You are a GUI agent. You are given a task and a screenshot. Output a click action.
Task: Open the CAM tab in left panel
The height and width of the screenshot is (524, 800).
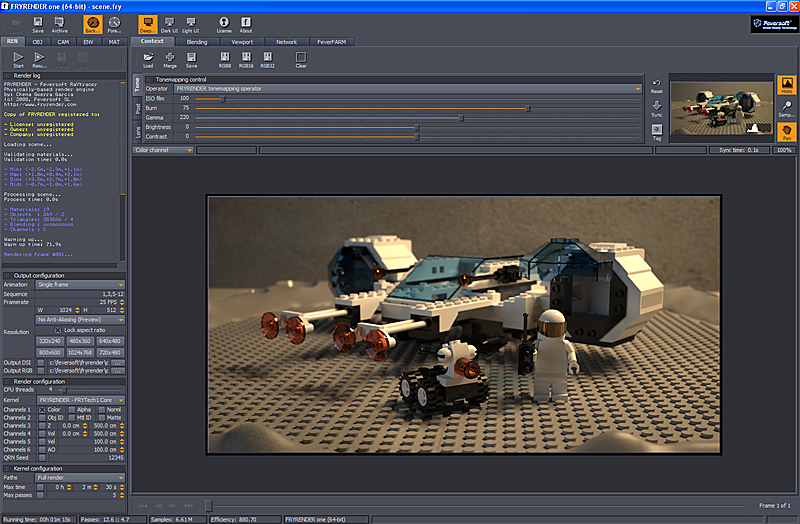pyautogui.click(x=63, y=42)
